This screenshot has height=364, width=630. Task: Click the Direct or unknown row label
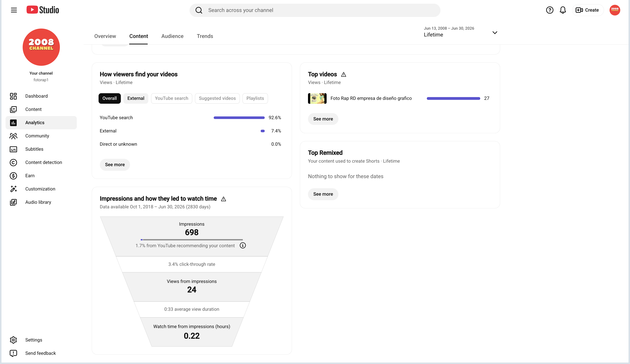(118, 144)
